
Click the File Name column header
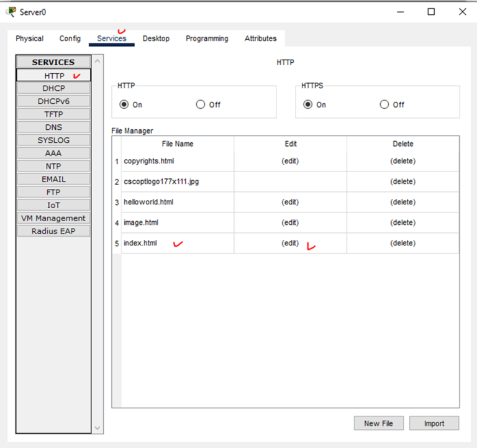[x=178, y=144]
